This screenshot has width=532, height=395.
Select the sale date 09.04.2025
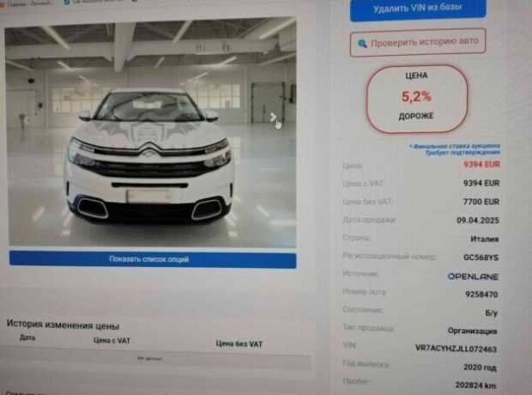click(x=478, y=220)
